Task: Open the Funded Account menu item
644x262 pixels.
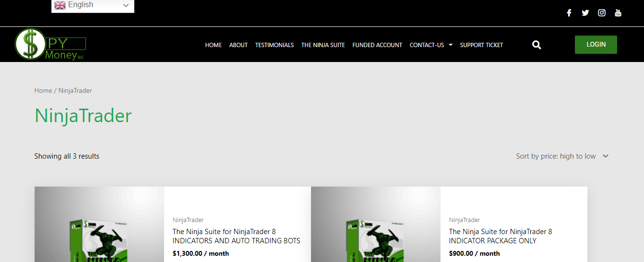Action: coord(377,45)
